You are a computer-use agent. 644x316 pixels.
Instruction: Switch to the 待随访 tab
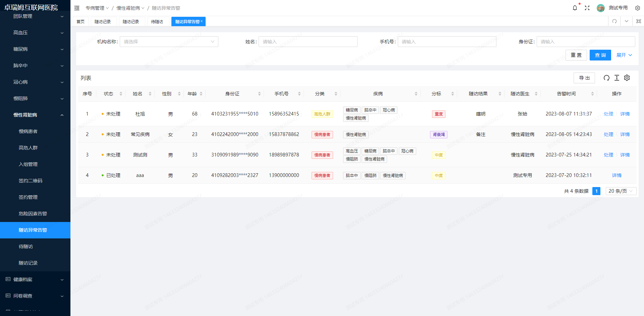click(157, 22)
